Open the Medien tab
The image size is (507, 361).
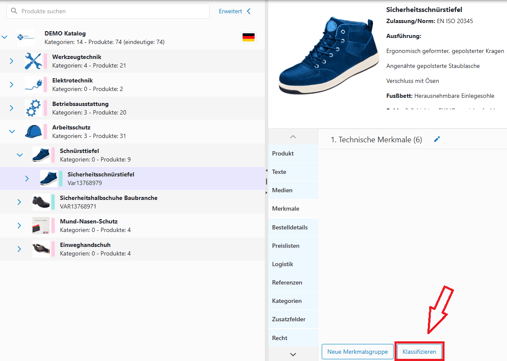[x=293, y=190]
